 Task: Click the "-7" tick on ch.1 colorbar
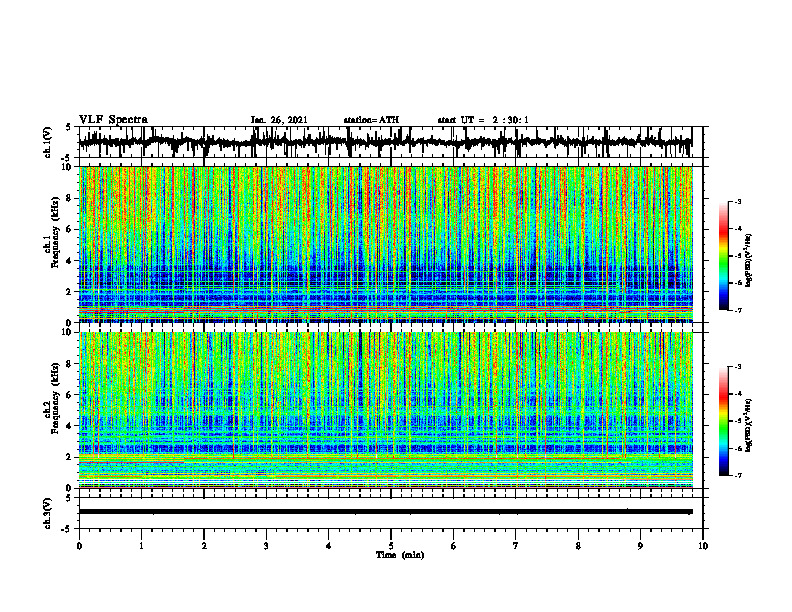[x=737, y=310]
